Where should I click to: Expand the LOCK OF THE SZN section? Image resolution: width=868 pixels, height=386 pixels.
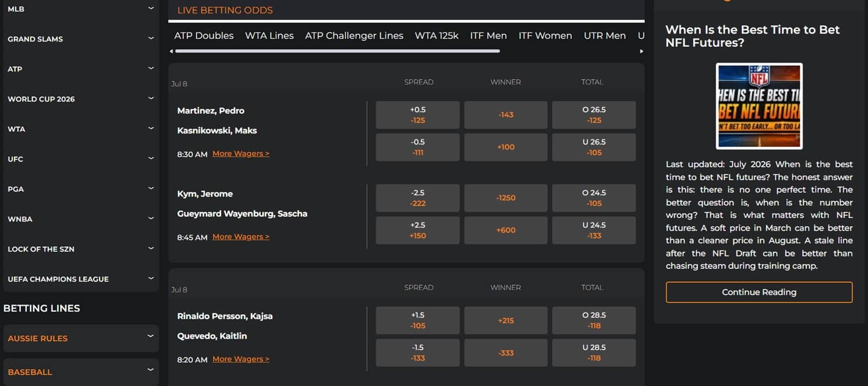81,249
